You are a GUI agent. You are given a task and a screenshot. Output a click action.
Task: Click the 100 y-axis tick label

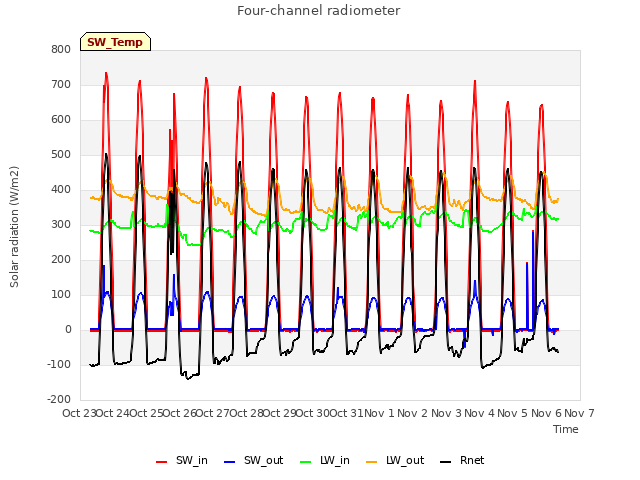coord(61,295)
